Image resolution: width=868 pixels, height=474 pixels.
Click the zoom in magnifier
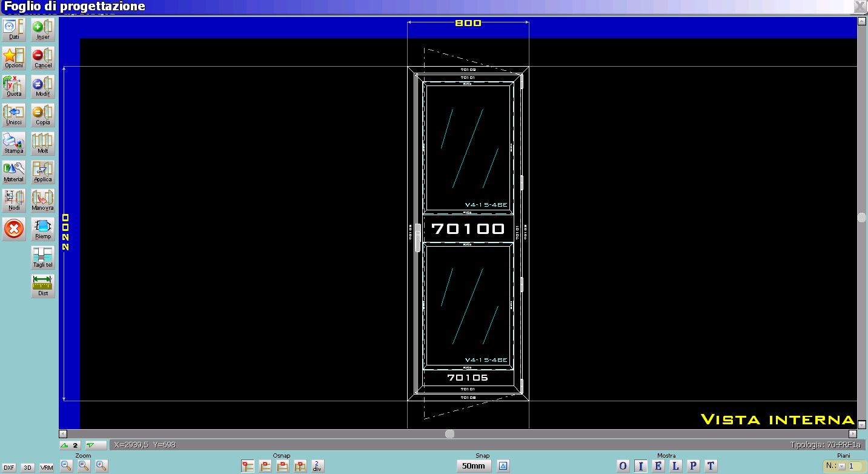pyautogui.click(x=102, y=466)
